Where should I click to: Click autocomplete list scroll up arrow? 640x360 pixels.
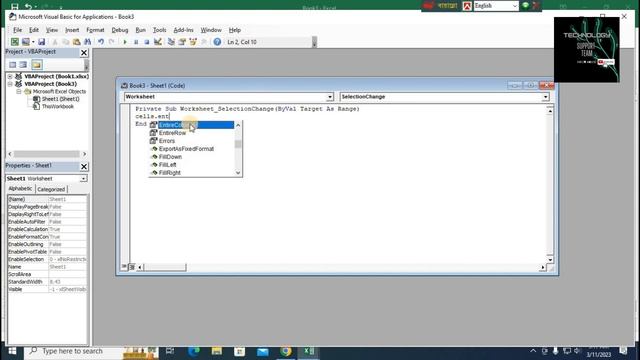click(x=238, y=125)
